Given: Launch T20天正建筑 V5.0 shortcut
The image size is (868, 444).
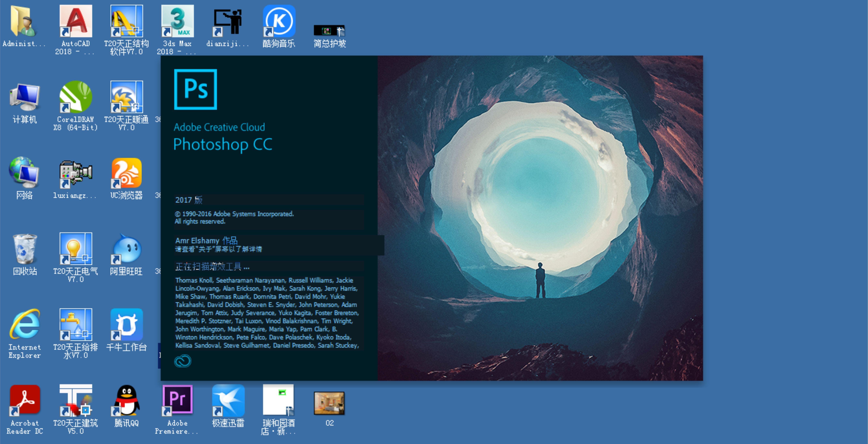Looking at the screenshot, I should tap(76, 401).
